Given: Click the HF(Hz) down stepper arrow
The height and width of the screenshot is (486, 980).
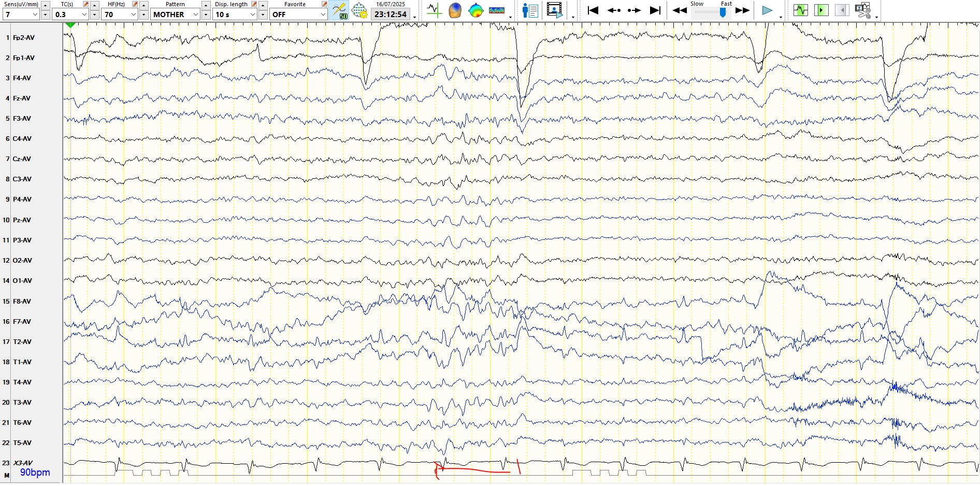Looking at the screenshot, I should [x=144, y=15].
